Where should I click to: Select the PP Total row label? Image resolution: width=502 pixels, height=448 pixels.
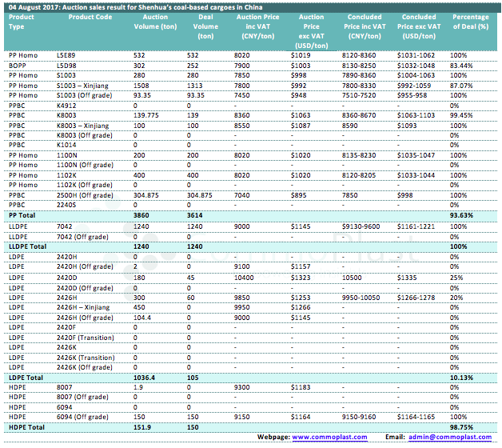(22, 214)
